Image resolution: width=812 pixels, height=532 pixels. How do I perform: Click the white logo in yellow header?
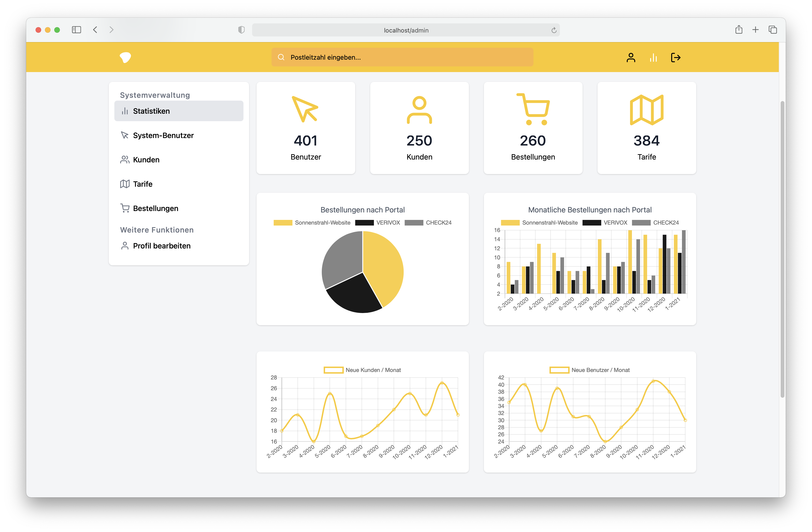(125, 57)
